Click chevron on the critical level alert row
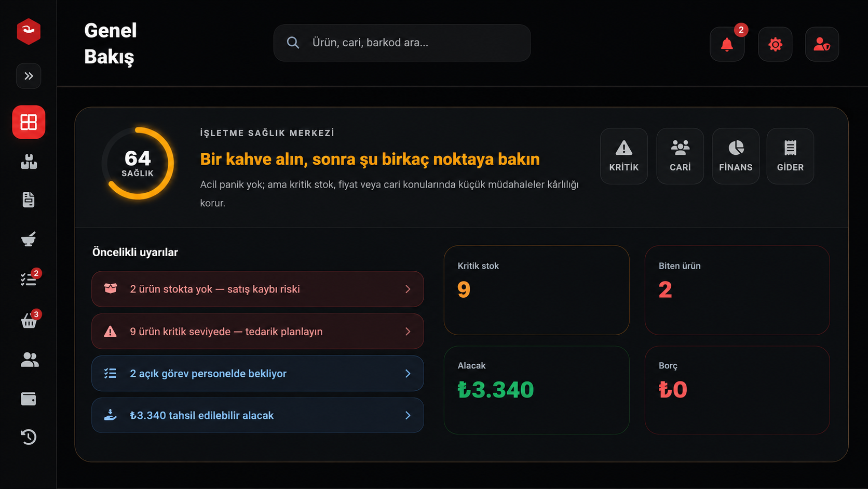This screenshot has width=868, height=489. 408,331
